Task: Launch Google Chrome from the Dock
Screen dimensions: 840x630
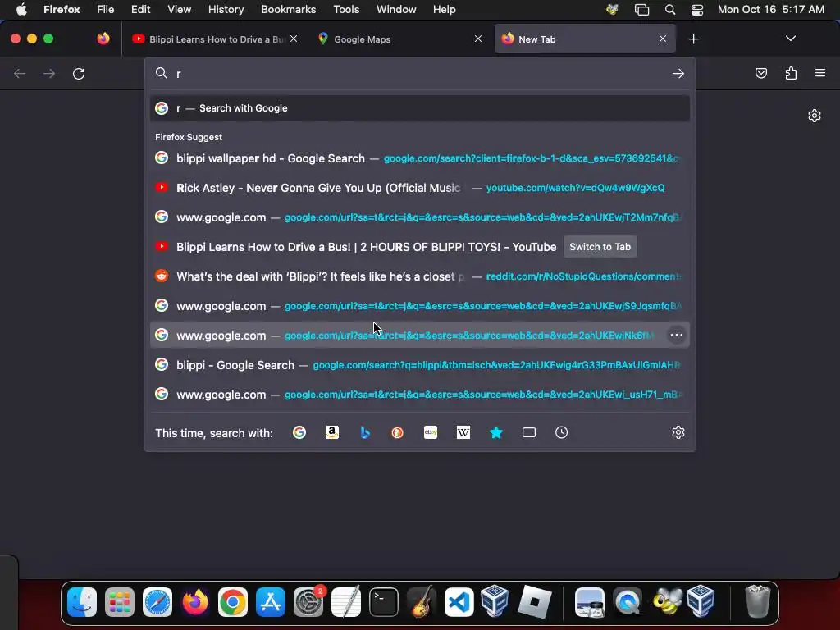Action: click(x=232, y=602)
